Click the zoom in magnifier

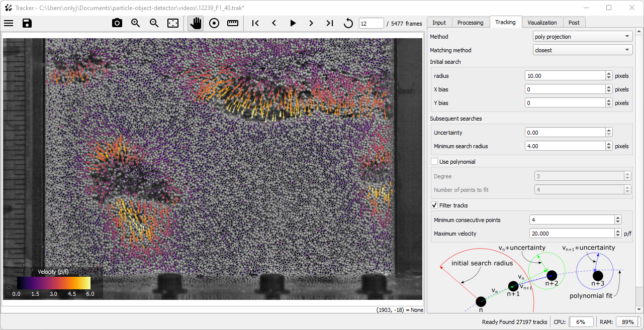(x=136, y=23)
